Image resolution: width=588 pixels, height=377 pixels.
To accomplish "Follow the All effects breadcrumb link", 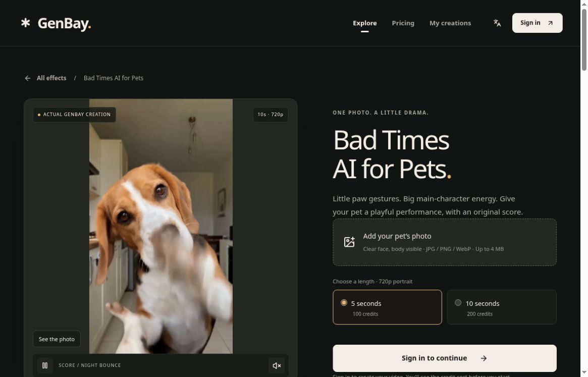I will point(51,78).
